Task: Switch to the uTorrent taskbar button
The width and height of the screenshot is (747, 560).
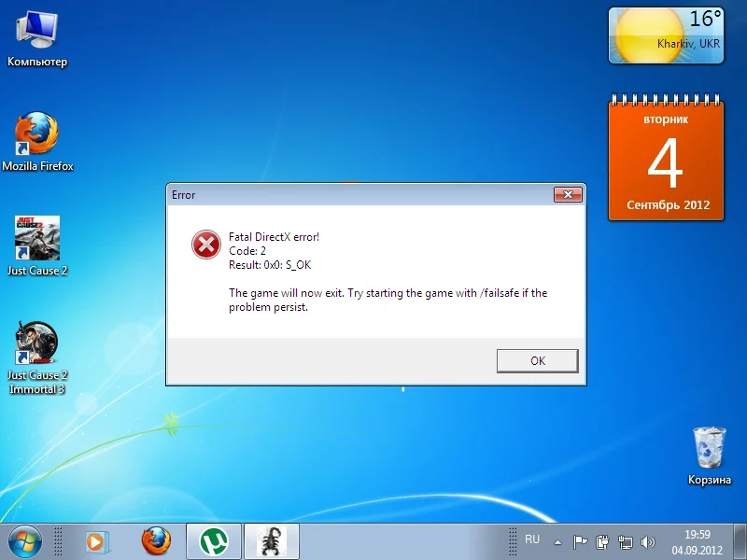Action: 214,541
